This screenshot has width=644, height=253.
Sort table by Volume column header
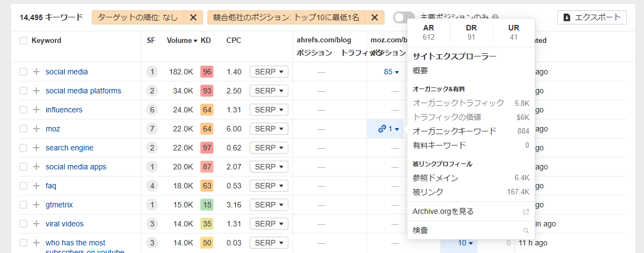point(182,41)
